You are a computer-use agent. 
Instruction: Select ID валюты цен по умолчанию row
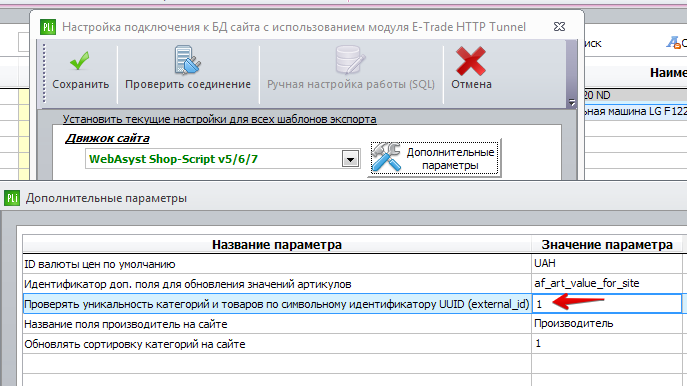pos(277,264)
